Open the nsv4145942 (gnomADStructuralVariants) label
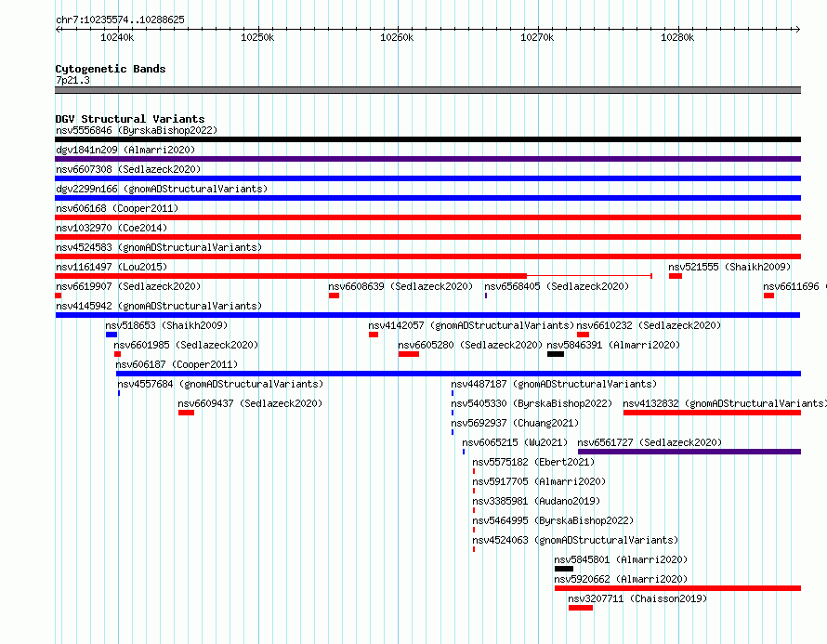The height and width of the screenshot is (644, 827). (159, 306)
